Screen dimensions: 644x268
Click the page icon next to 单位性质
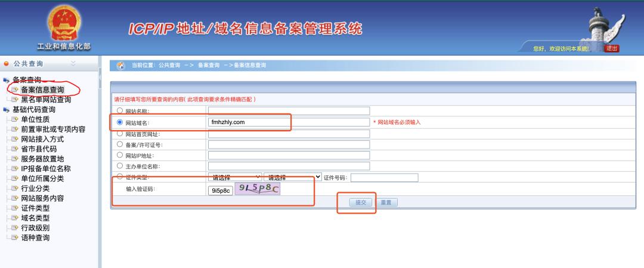click(15, 119)
